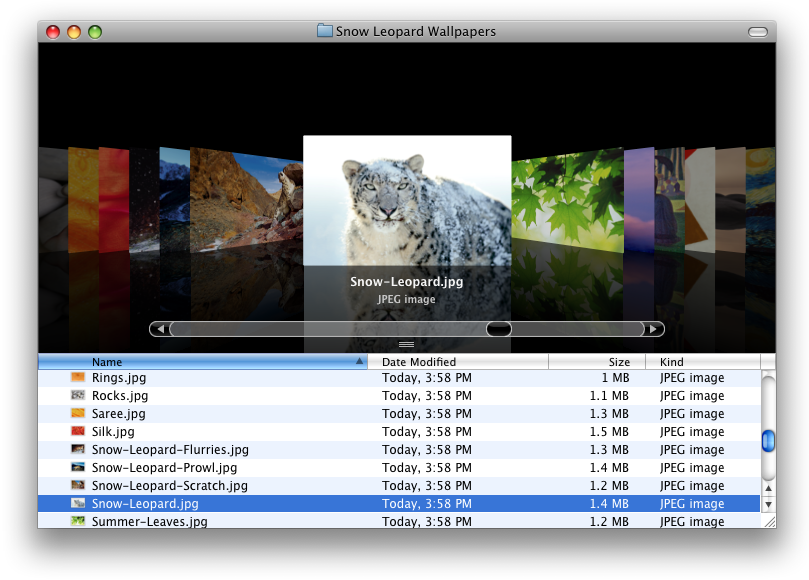Click the Silk.jpg file icon
Screen dimensions: 809x580
78,432
